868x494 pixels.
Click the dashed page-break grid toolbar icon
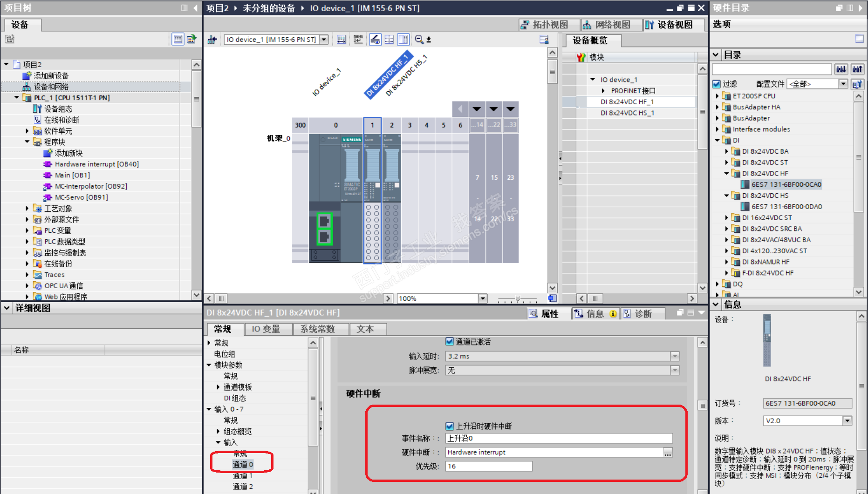tap(389, 40)
